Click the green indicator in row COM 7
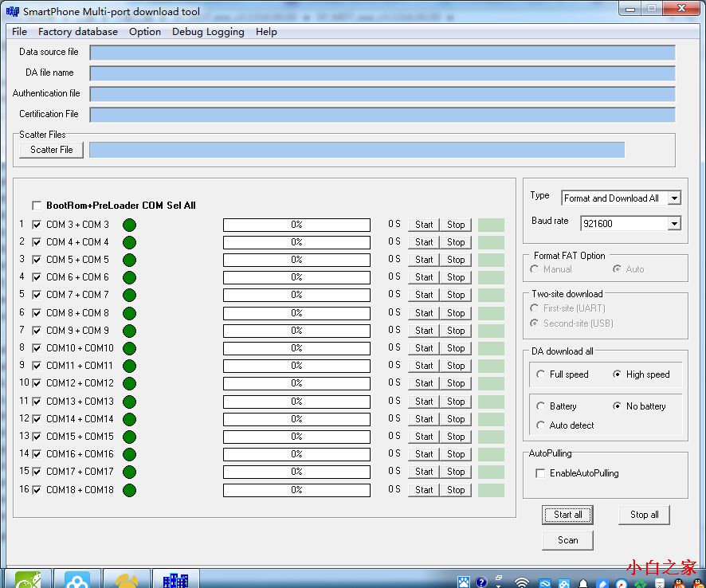This screenshot has width=706, height=588. [129, 295]
